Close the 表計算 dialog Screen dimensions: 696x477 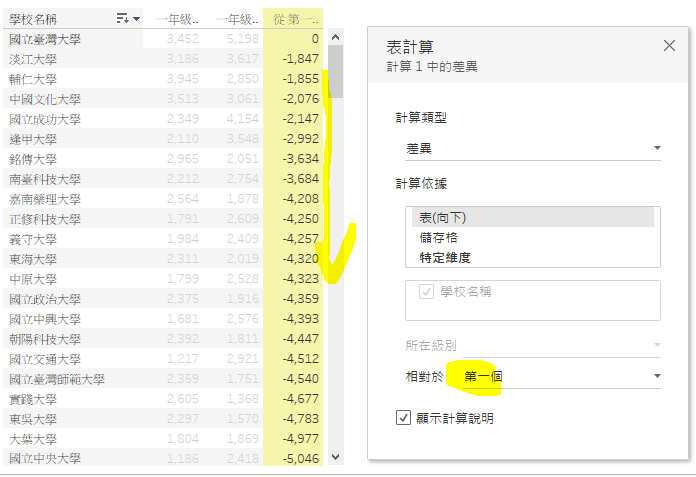click(669, 46)
